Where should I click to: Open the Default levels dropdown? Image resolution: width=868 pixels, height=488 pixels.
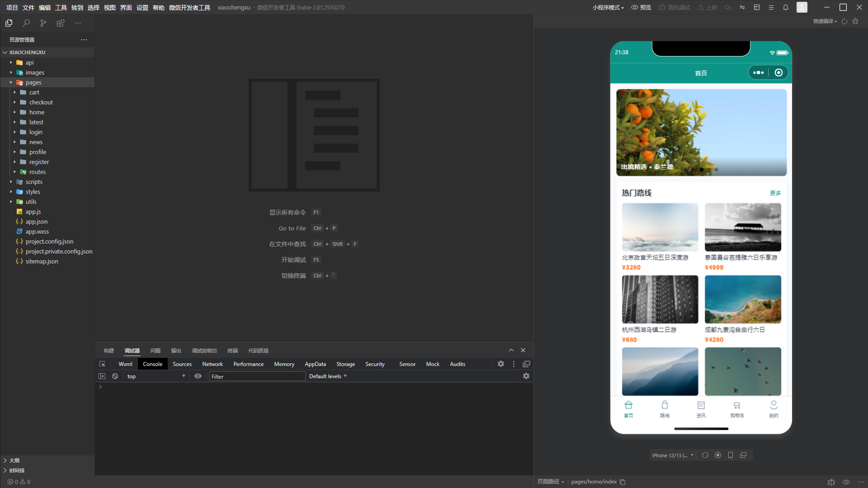[328, 376]
